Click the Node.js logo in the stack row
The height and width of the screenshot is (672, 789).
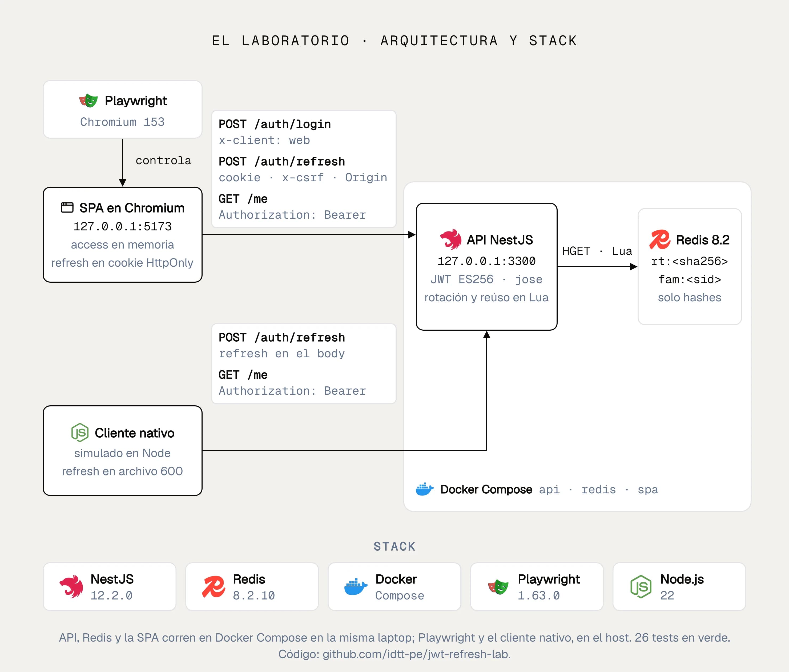coord(641,587)
